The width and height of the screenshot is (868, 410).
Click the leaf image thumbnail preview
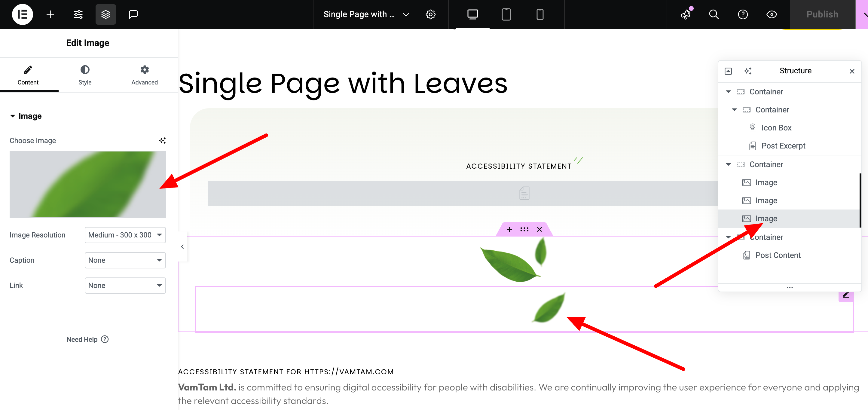point(87,184)
